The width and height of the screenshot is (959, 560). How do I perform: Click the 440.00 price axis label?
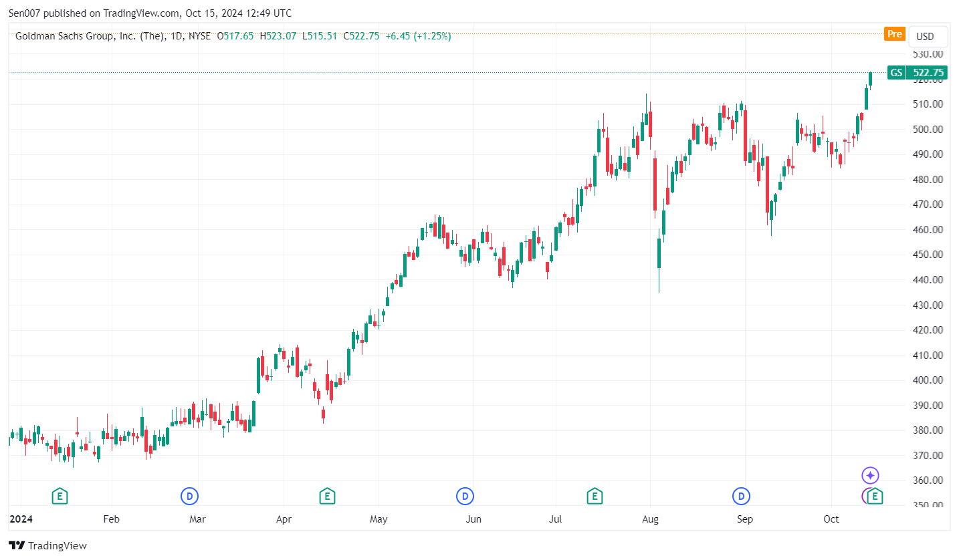point(928,280)
